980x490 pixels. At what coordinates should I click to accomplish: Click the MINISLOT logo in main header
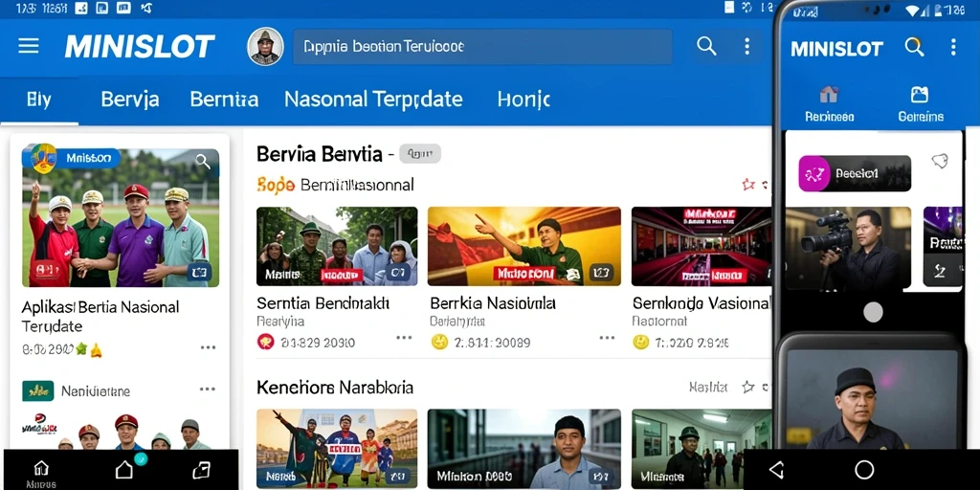coord(140,47)
